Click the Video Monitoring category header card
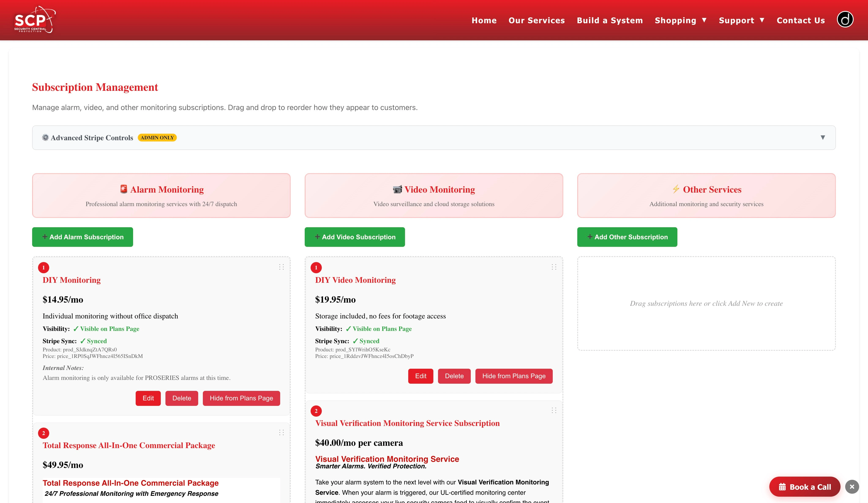 pos(434,195)
